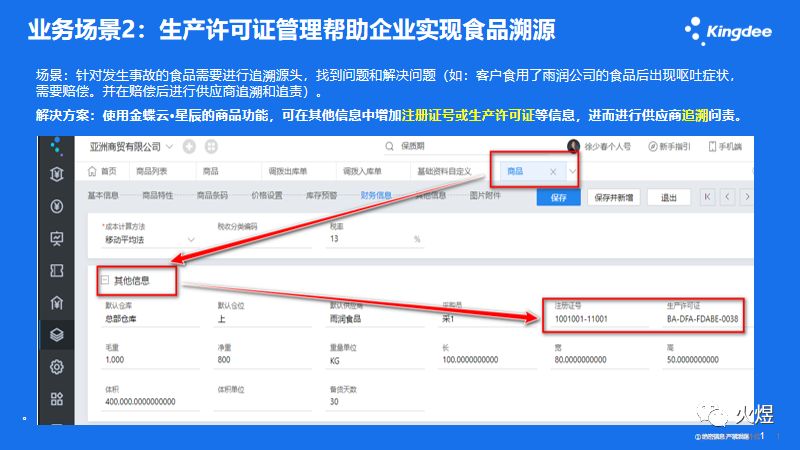
Task: Click the blue 保存 button
Action: click(559, 197)
